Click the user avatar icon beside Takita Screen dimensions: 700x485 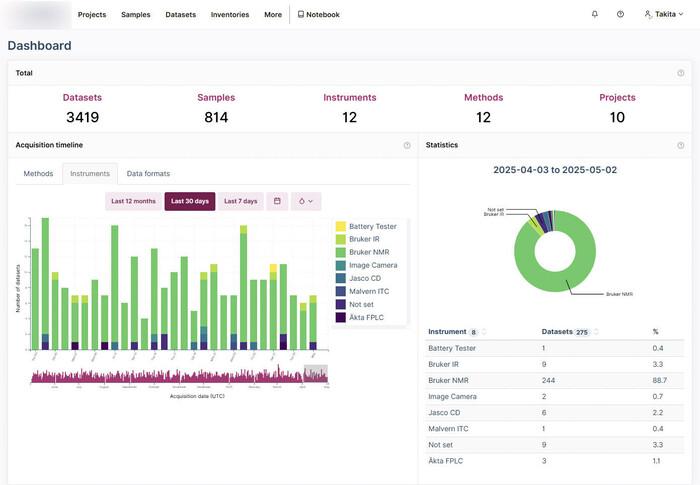[648, 15]
